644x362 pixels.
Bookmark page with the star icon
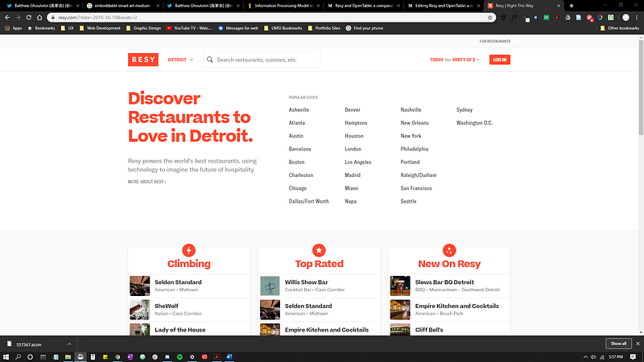point(490,16)
